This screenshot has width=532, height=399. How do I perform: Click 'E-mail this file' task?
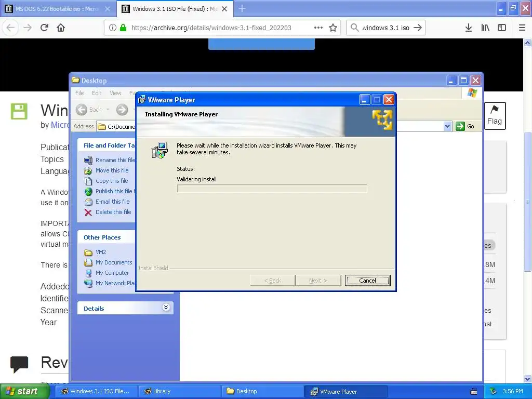pos(113,202)
